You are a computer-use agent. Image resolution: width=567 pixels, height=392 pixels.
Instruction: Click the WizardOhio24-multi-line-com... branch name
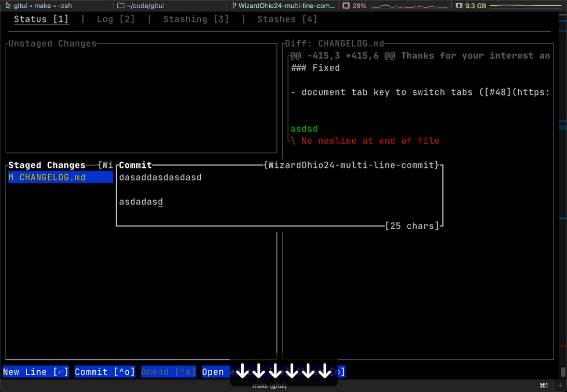[x=286, y=6]
